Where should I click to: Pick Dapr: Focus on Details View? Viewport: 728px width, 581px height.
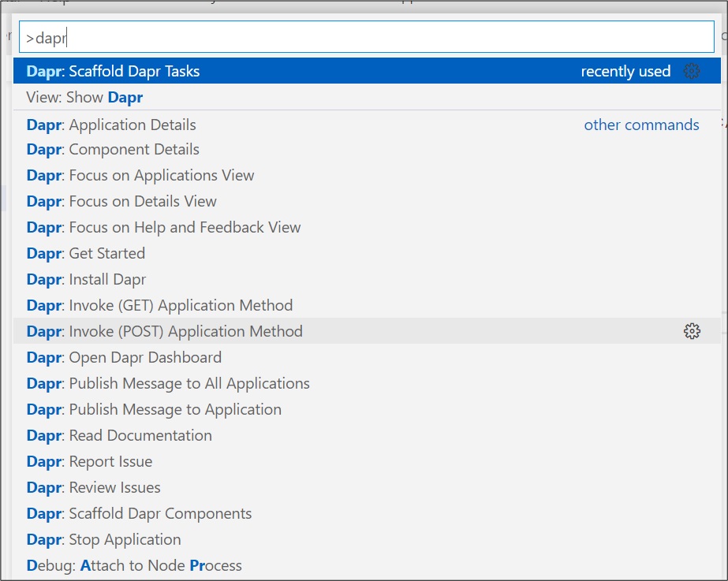(x=121, y=201)
